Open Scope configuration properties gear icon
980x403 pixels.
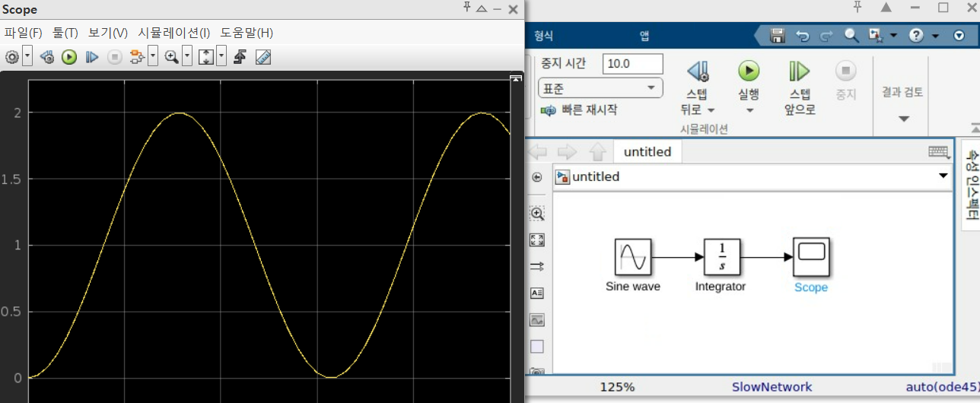click(x=12, y=57)
